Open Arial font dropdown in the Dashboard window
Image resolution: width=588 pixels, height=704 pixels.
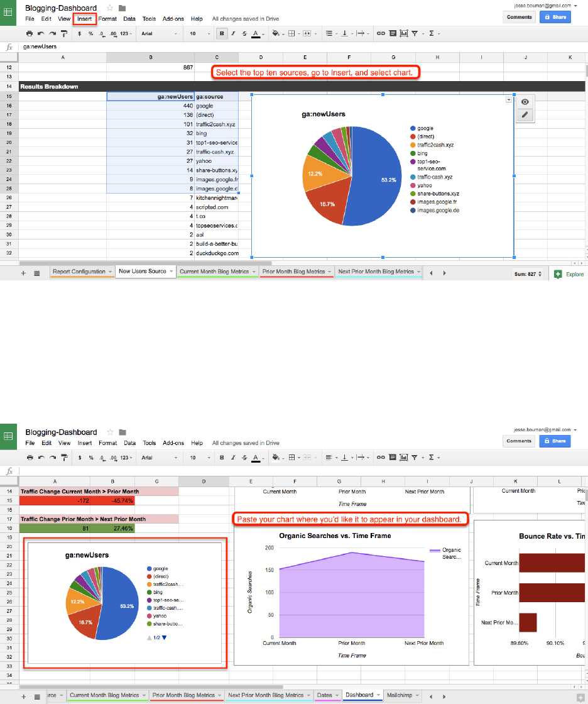(x=159, y=458)
